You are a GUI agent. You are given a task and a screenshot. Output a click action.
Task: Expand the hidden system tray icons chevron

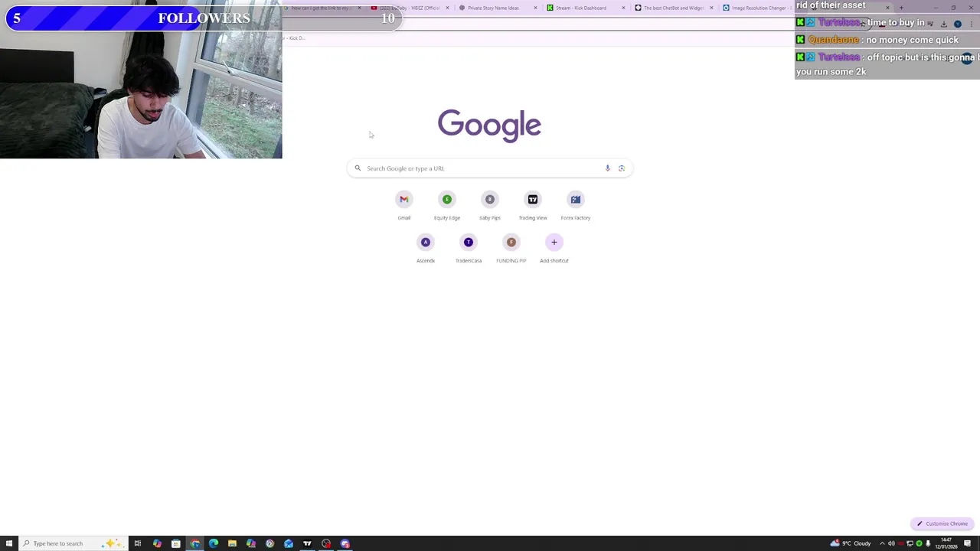(882, 543)
